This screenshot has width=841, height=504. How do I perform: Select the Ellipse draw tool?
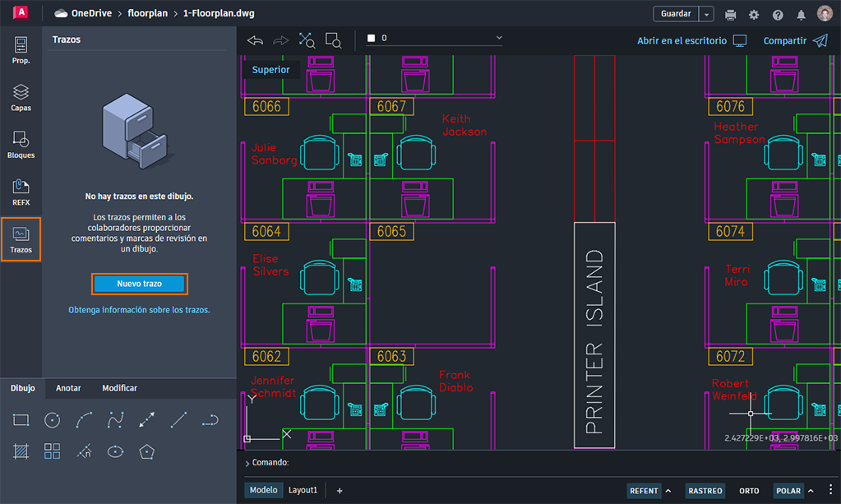[x=115, y=451]
